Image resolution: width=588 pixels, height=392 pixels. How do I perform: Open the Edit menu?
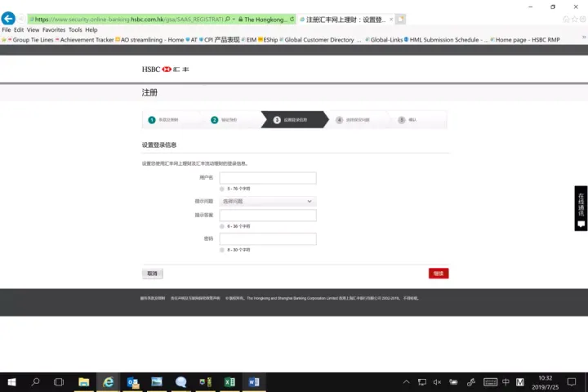tap(19, 29)
